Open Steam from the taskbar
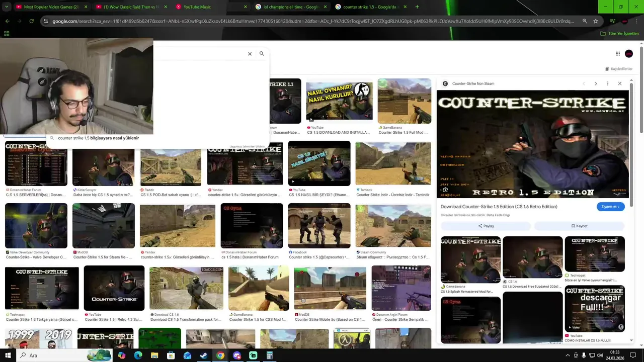Viewport: 644px width, 362px height. click(x=204, y=355)
